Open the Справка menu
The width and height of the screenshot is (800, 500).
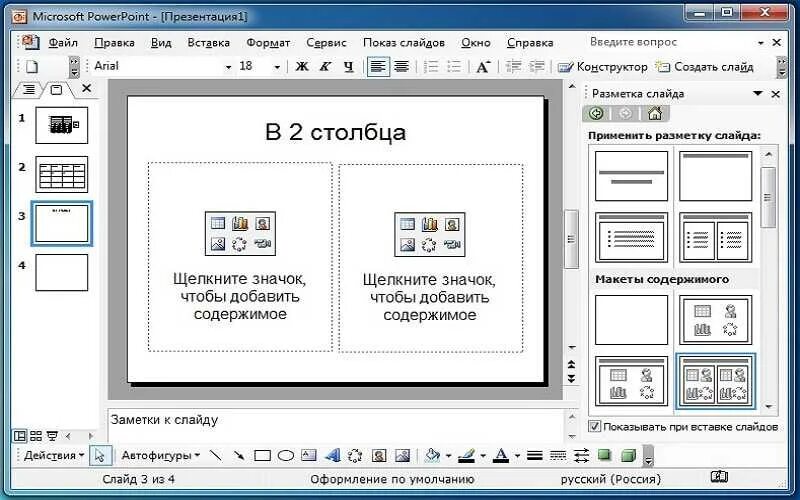click(530, 43)
